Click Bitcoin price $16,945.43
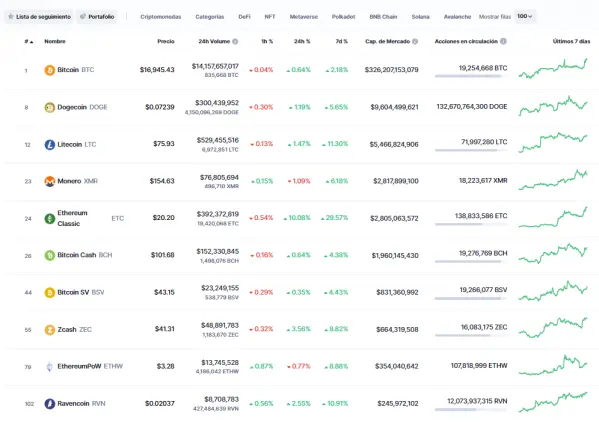Image resolution: width=599 pixels, height=422 pixels. coord(157,70)
